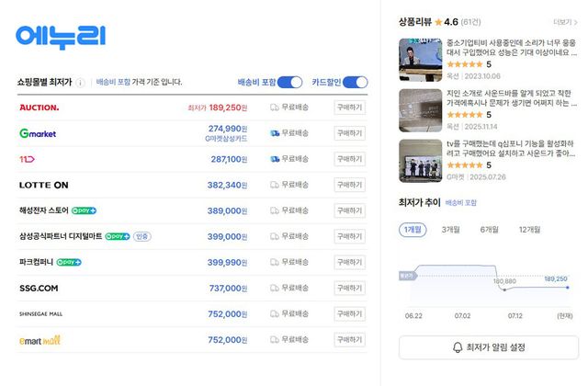Click 구매하기 for 삼성공식파트너 디지털마트
This screenshot has width=588, height=386.
pos(349,236)
